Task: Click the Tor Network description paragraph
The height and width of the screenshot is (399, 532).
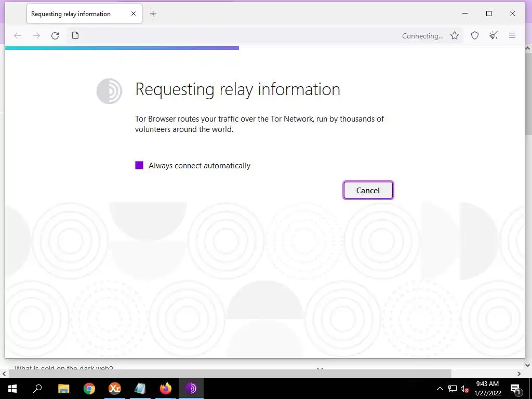Action: coord(260,124)
